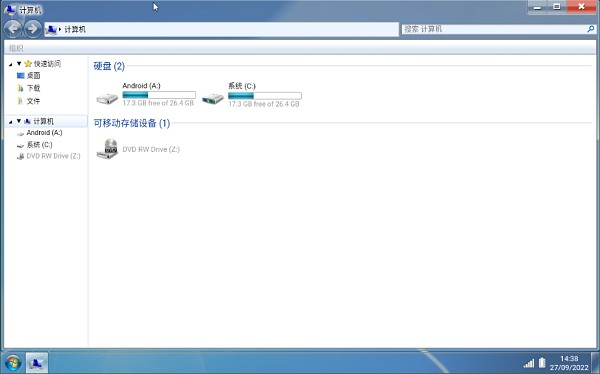Select the DVD RW Drive (Z:) icon
600x374 pixels.
coord(107,149)
